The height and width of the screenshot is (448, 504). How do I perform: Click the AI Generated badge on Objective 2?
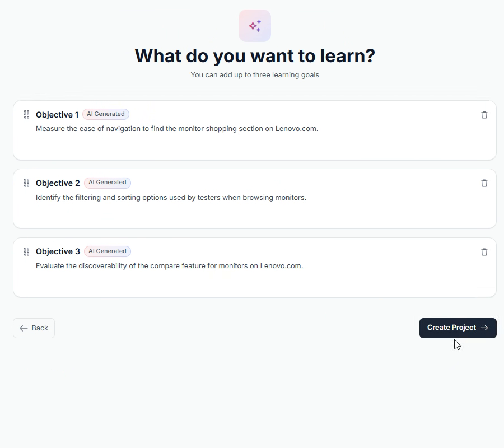(108, 183)
